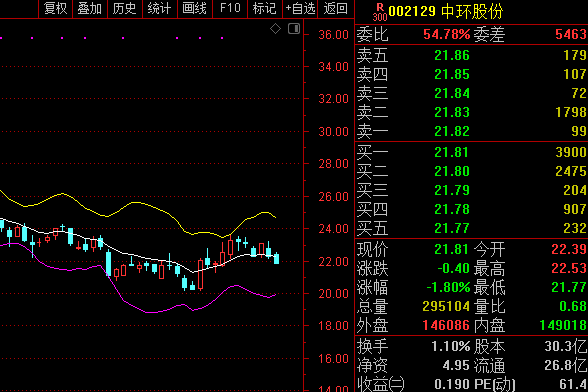Select stock title 002129 中环股份
This screenshot has width=588, height=392.
click(446, 12)
